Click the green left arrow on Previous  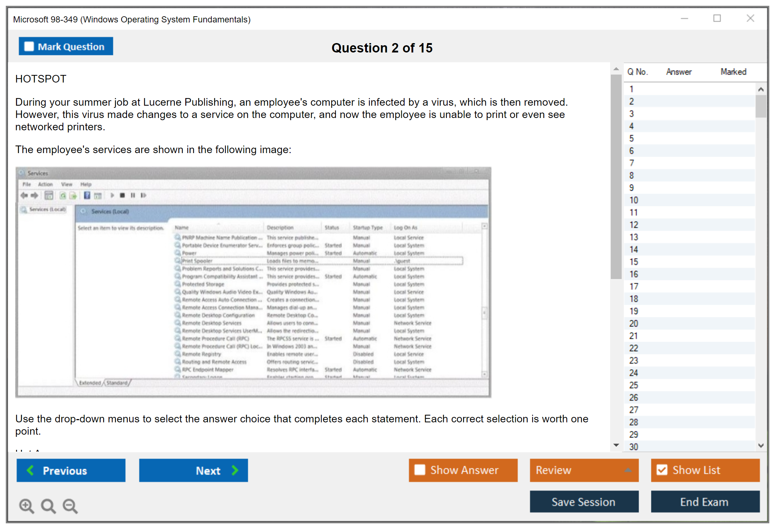coord(30,470)
